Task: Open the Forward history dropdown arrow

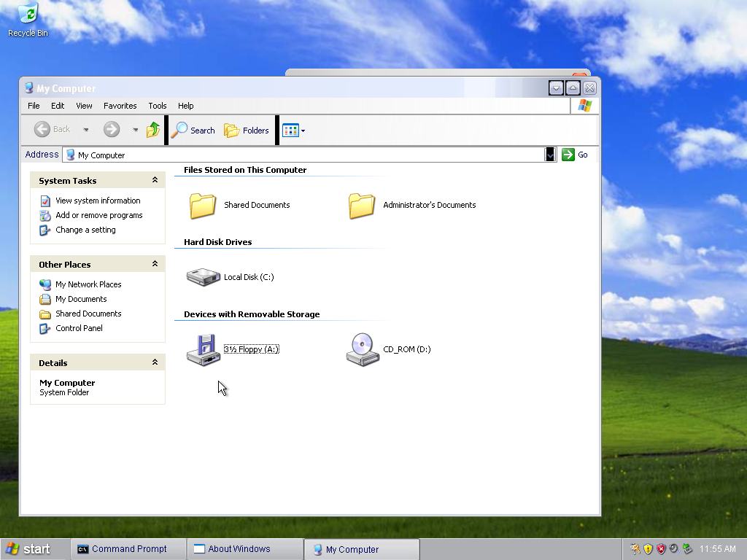Action: coord(135,130)
